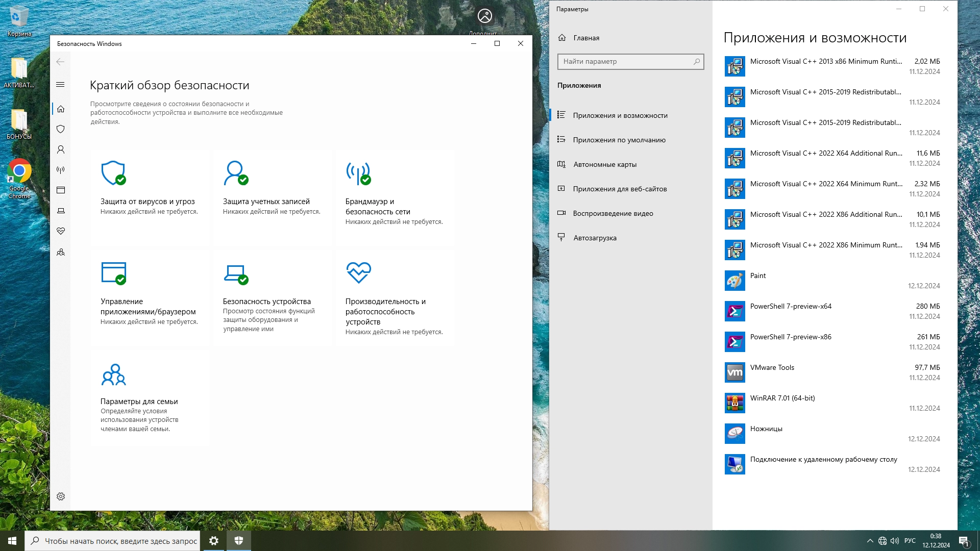
Task: Open Firewall network antenna sidebar icon
Action: click(x=61, y=170)
